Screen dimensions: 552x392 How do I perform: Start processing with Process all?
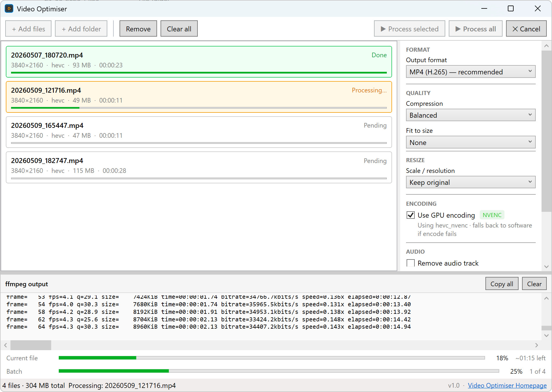[476, 29]
